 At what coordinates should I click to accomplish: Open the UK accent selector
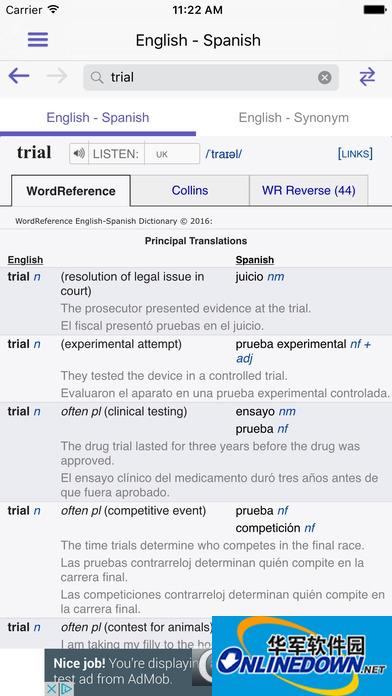click(172, 154)
